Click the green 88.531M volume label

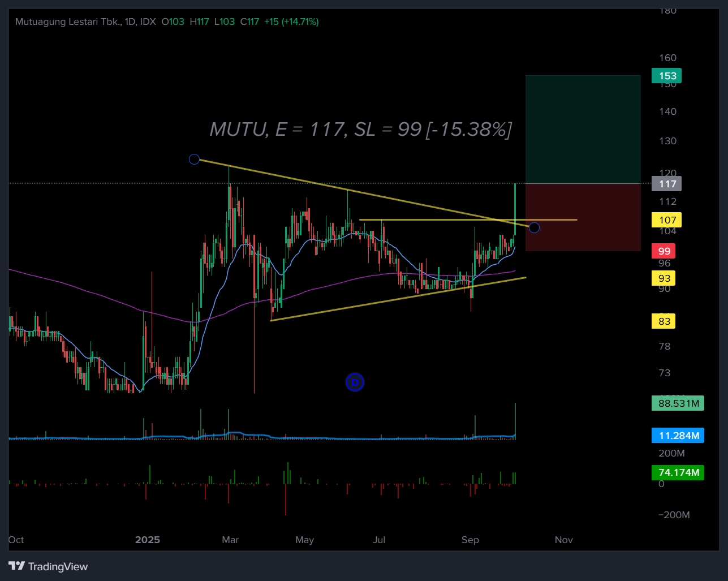point(678,403)
